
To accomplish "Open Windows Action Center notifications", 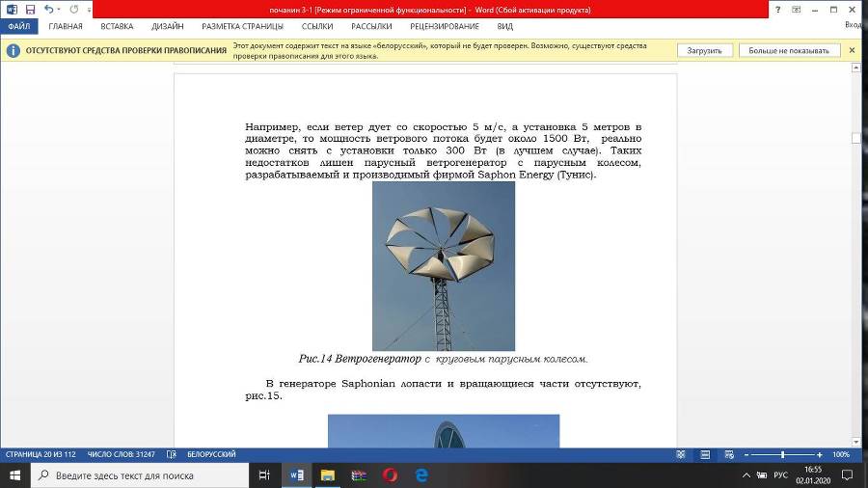I will pos(847,475).
